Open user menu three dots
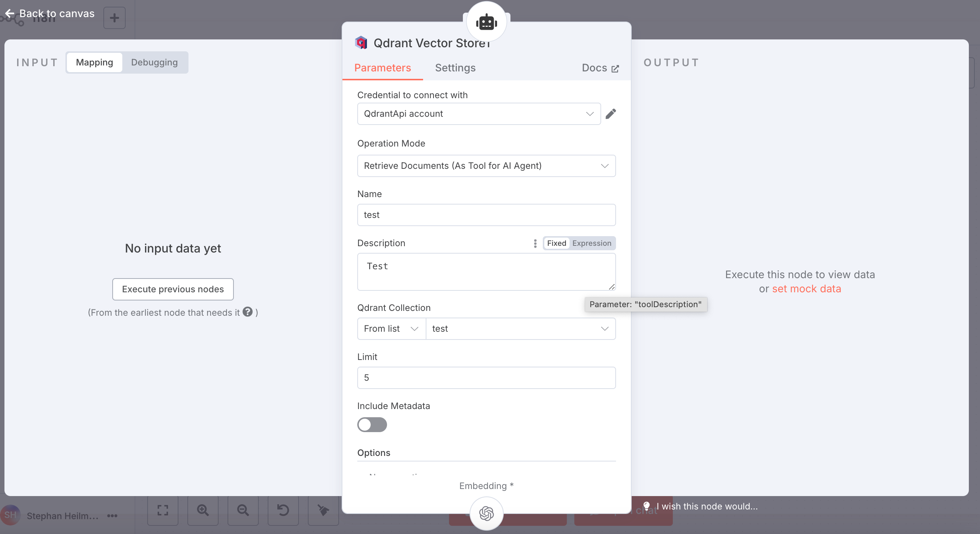Screen dimensions: 980x534 112,516
